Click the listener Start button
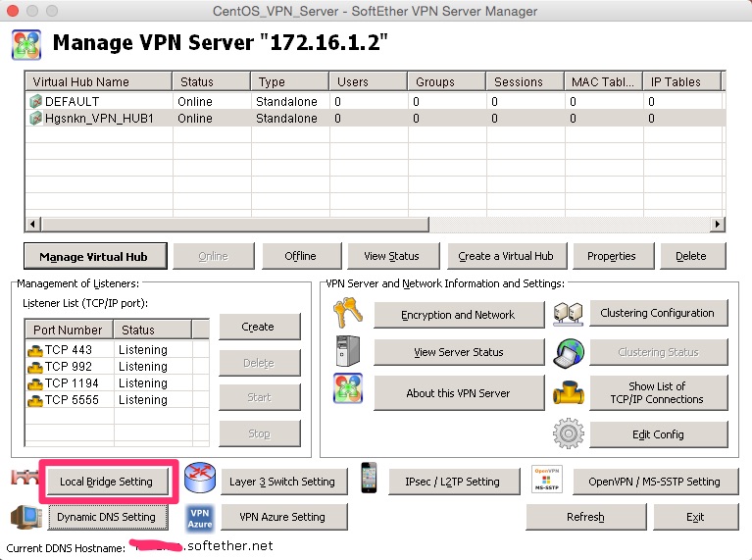Screen dimensions: 752x560 point(260,397)
